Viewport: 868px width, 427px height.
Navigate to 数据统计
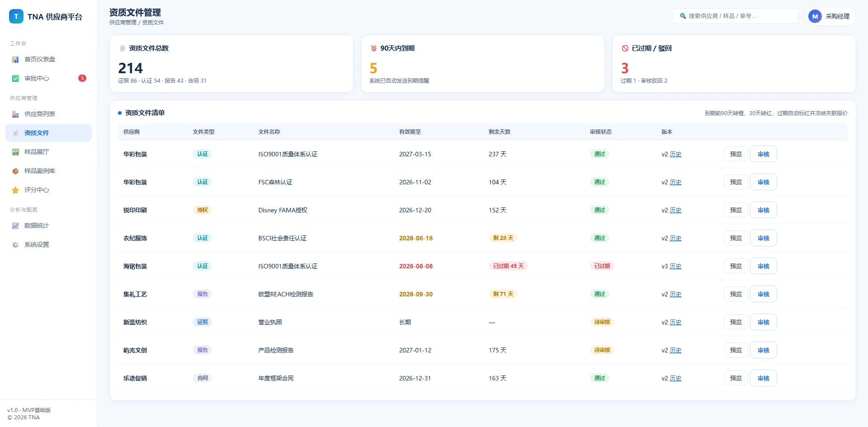(48, 225)
